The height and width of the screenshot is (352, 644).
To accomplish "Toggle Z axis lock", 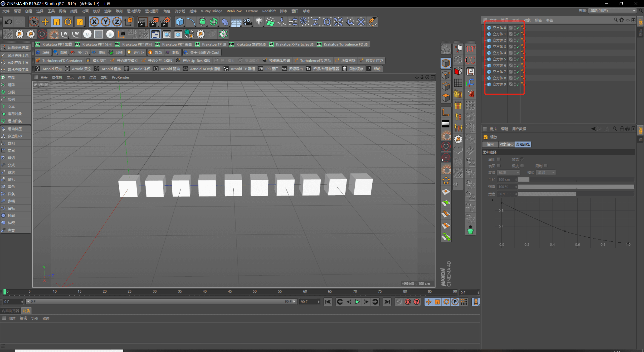I will click(x=117, y=22).
